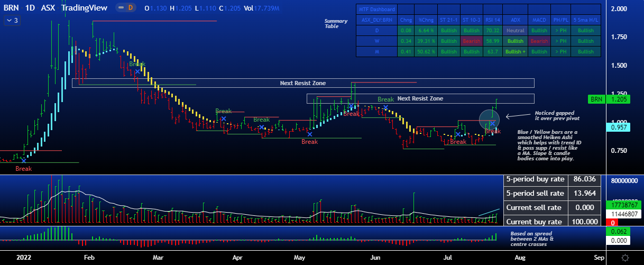Screen dimensions: 644x265
Task: Click the Bearish MACD weekly cell
Action: [539, 41]
